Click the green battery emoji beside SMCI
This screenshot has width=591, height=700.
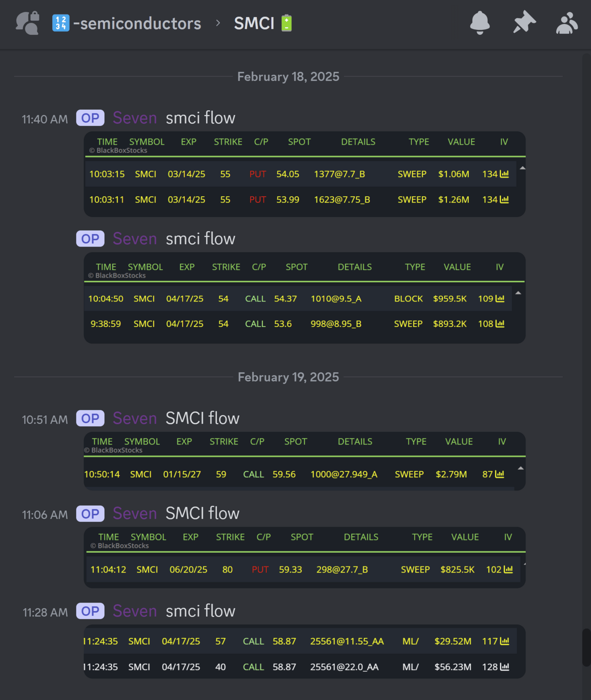tap(286, 23)
